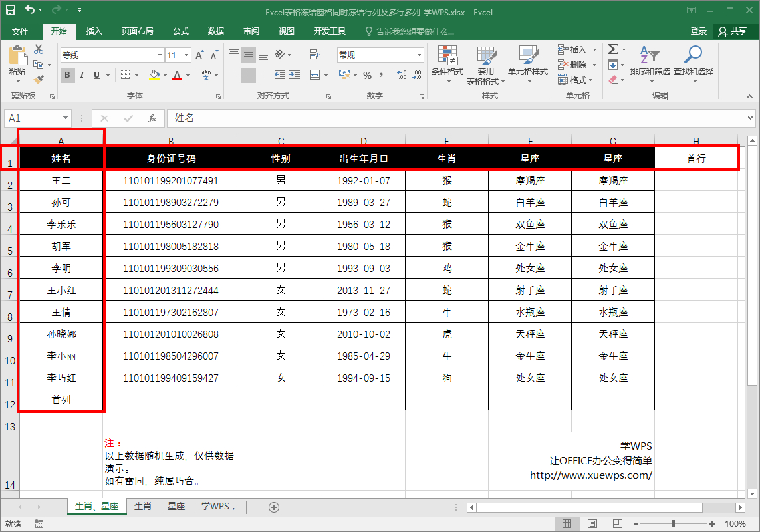The height and width of the screenshot is (532, 760).
Task: Apply the Comma number style
Action: [381, 75]
